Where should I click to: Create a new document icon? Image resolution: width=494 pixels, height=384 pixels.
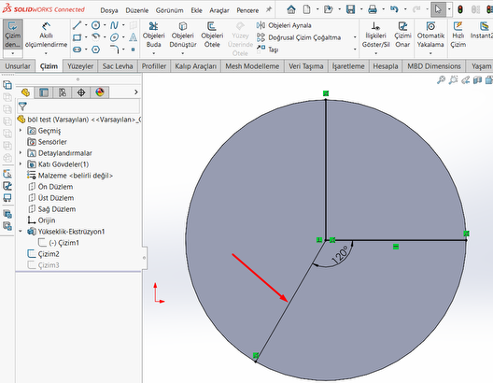306,9
